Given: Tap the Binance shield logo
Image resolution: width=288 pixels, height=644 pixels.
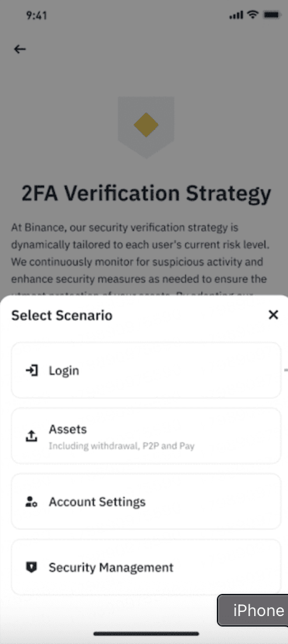Looking at the screenshot, I should tap(146, 127).
